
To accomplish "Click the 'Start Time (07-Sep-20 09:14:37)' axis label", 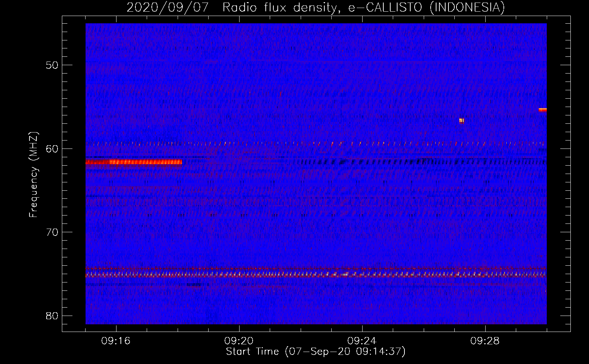I will pyautogui.click(x=316, y=352).
